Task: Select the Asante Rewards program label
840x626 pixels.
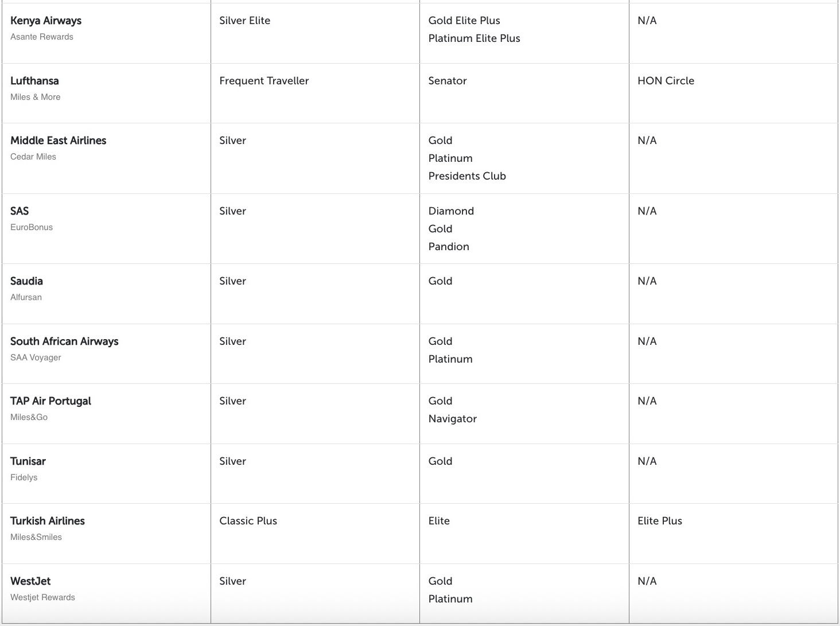Action: [42, 37]
